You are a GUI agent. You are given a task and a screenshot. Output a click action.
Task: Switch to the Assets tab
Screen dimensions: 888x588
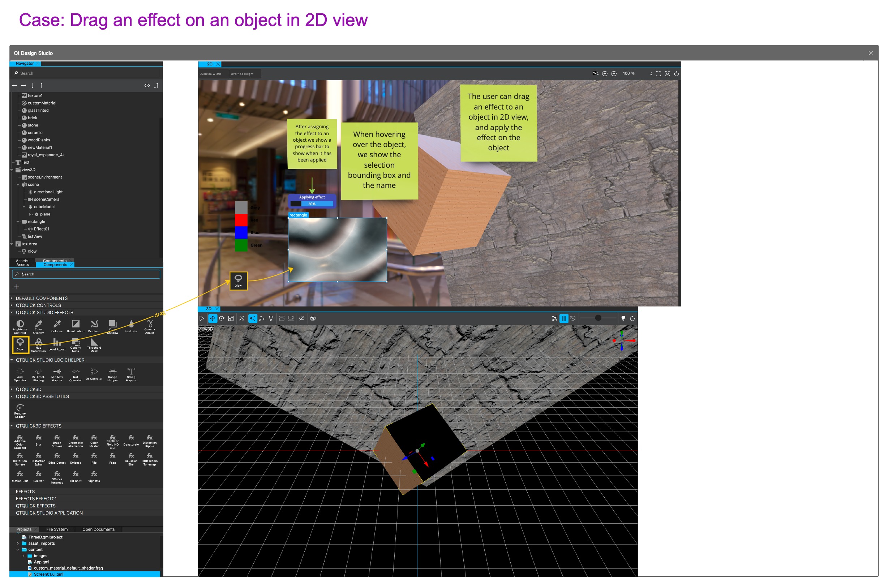click(22, 265)
